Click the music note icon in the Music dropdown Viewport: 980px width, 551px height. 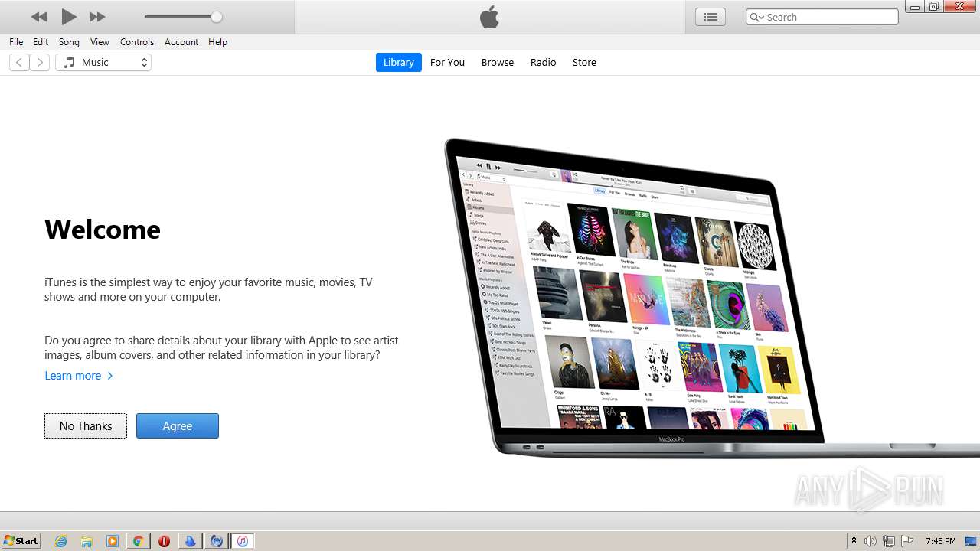(69, 63)
